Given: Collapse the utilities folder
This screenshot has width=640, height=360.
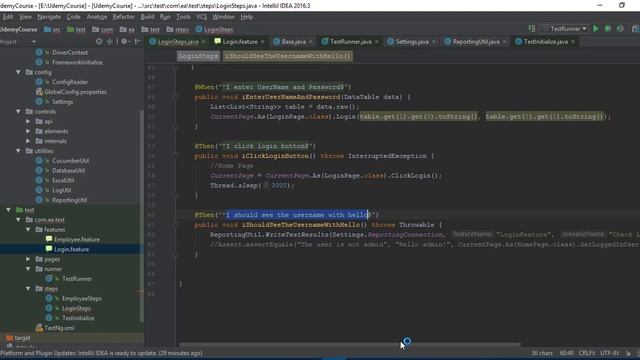Looking at the screenshot, I should pos(18,151).
